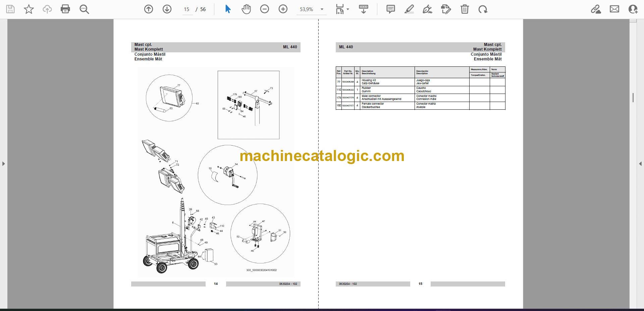
Task: Expand the right tools pane
Action: pyautogui.click(x=640, y=164)
